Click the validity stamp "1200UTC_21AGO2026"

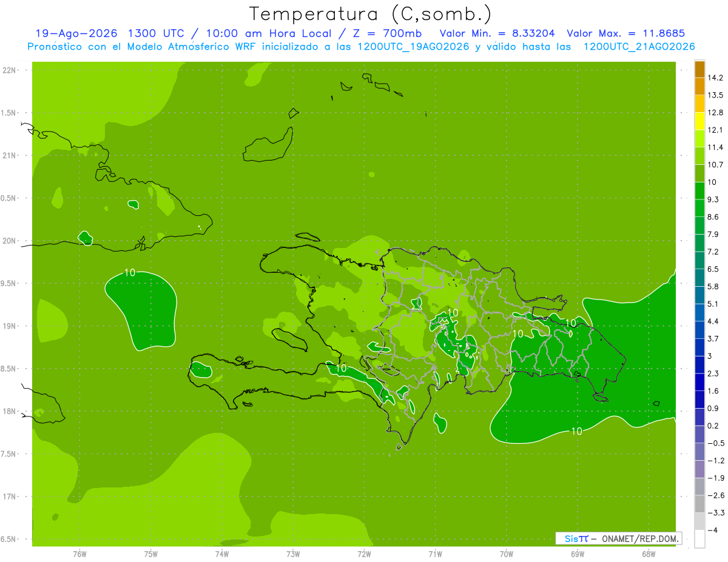click(639, 47)
